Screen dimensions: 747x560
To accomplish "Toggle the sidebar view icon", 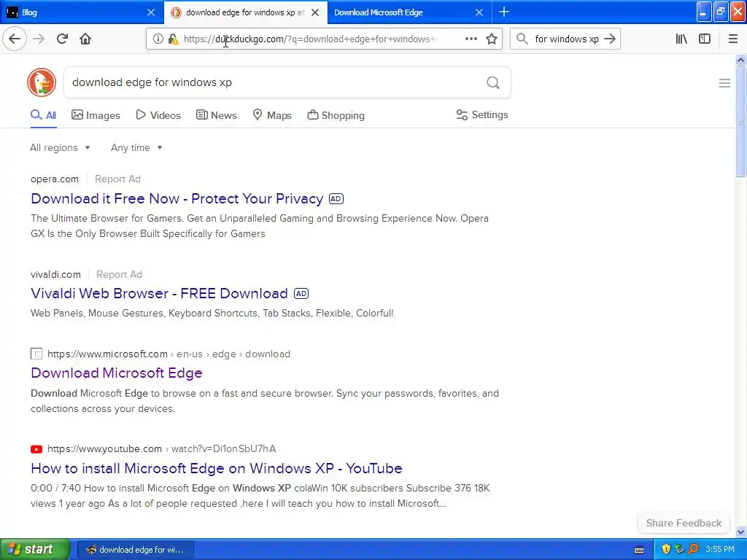I will tap(705, 39).
